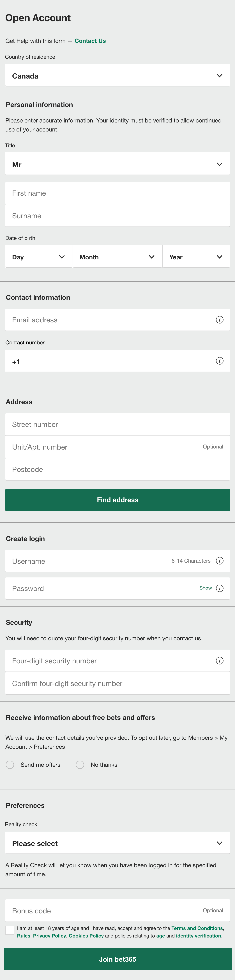Click the Join bet365 button

118,959
